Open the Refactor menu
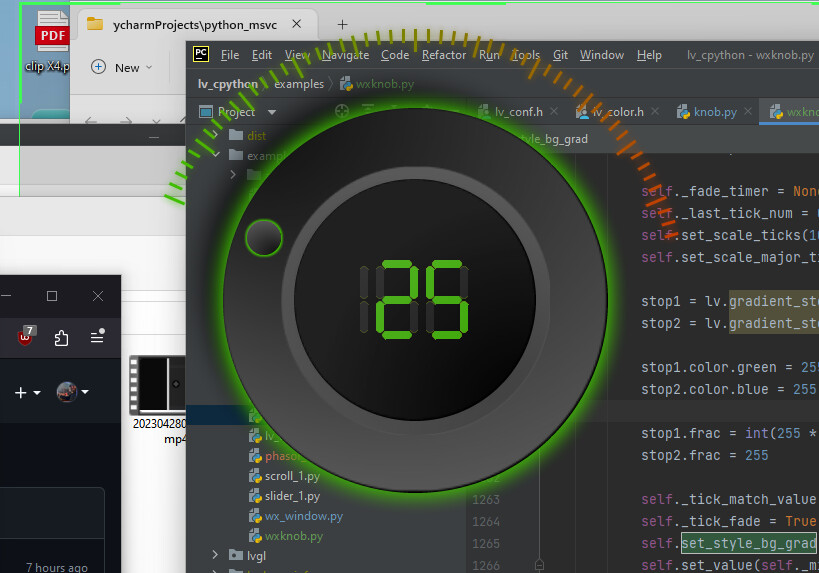This screenshot has height=573, width=819. (x=444, y=55)
